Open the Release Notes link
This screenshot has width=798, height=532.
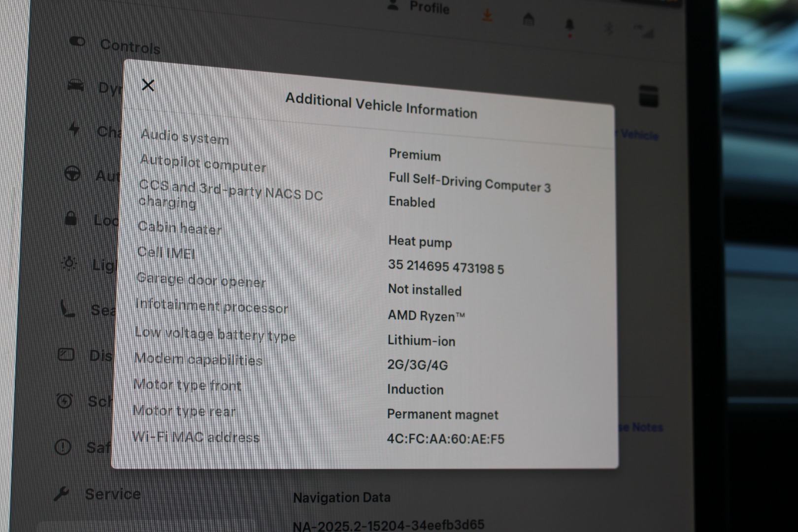click(640, 427)
